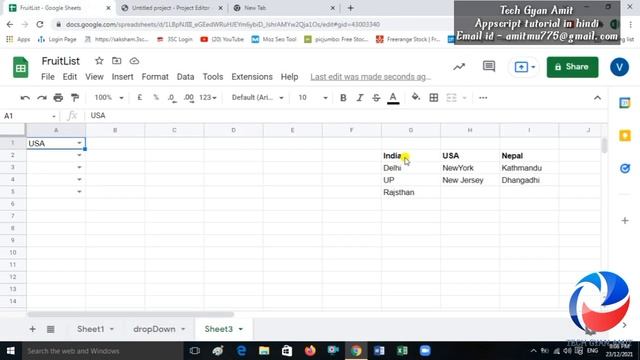Click the Undo toolbar icon

(25, 98)
